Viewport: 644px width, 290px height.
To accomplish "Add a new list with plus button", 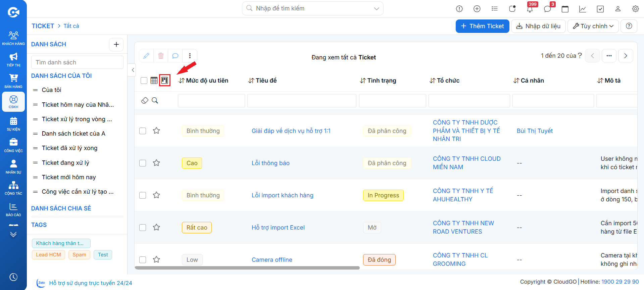I will coord(116,44).
